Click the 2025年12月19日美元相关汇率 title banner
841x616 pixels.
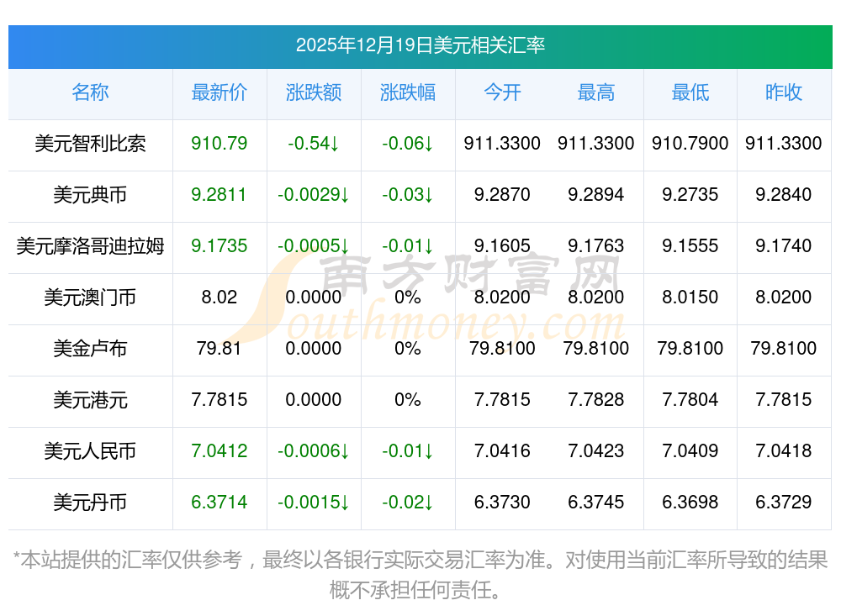[420, 46]
